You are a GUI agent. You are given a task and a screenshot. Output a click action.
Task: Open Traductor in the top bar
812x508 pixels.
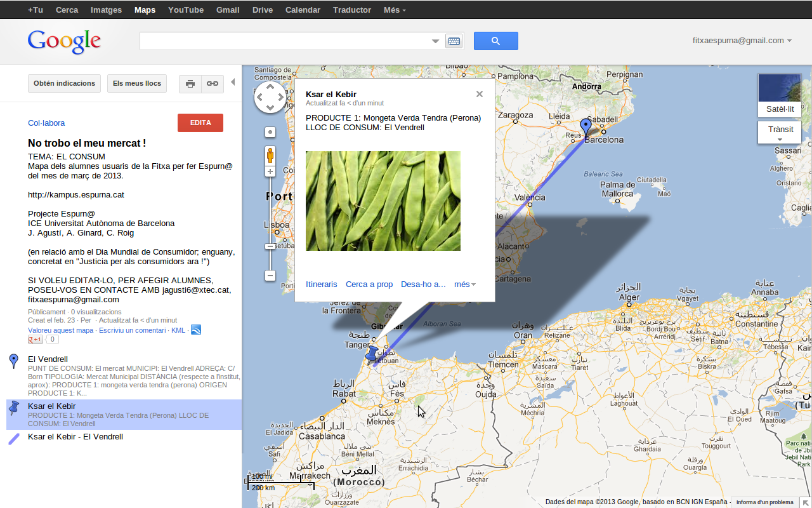(352, 10)
